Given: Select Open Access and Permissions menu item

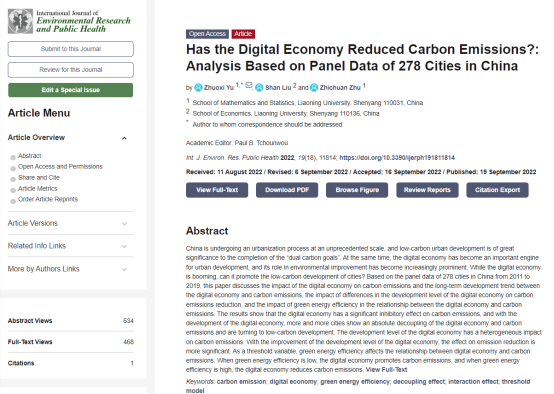Looking at the screenshot, I should pyautogui.click(x=60, y=166).
